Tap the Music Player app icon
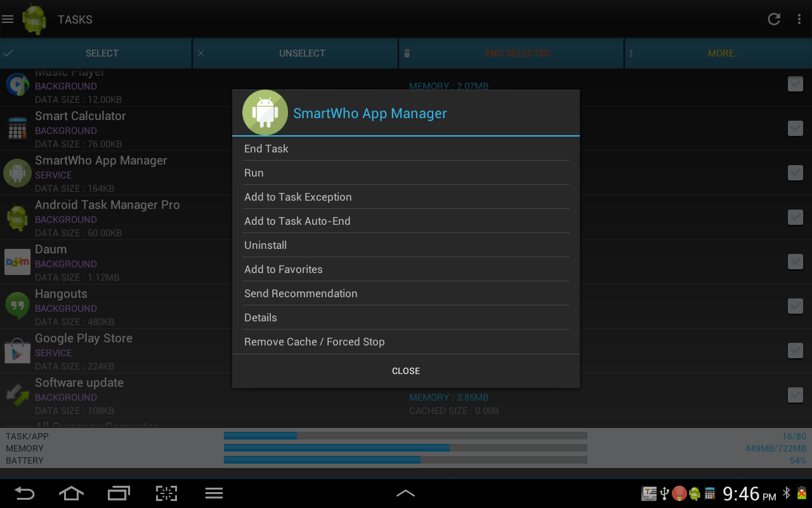 [18, 84]
